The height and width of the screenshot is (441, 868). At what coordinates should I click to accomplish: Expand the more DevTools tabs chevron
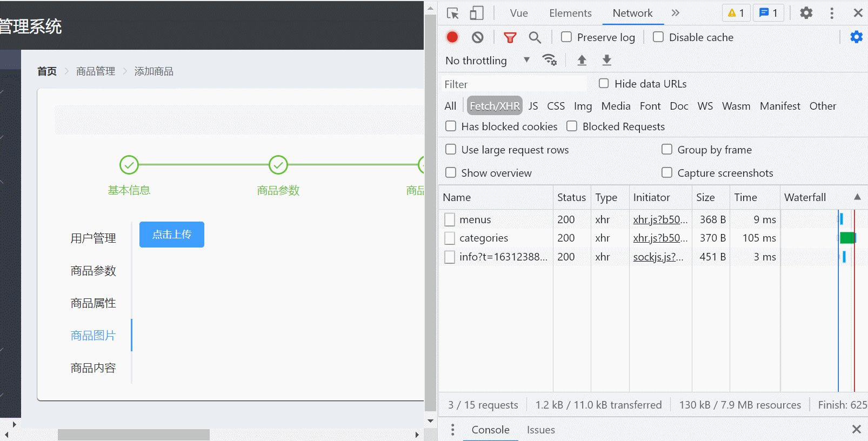point(675,13)
